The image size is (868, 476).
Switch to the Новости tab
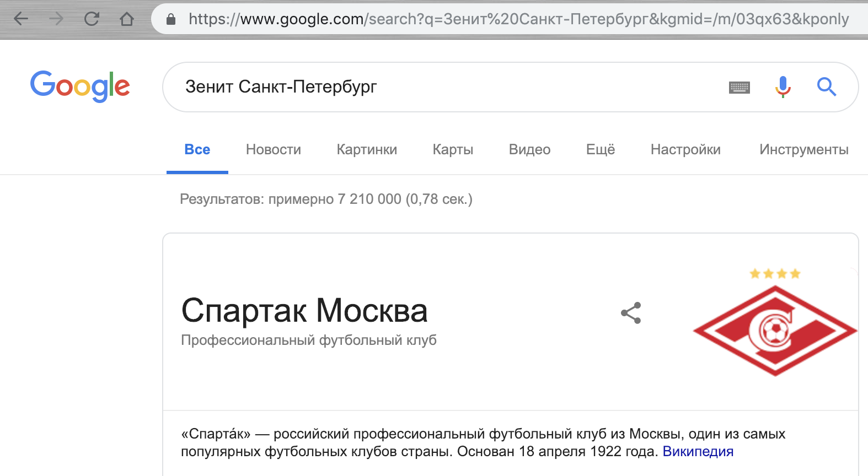(273, 149)
